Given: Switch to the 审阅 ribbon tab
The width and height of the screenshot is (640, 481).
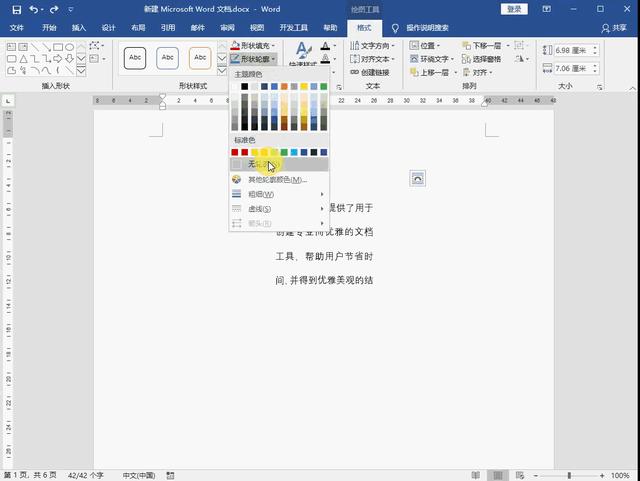Looking at the screenshot, I should 227,28.
